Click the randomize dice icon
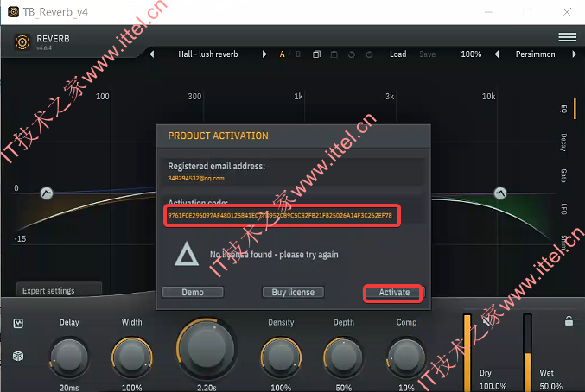Image resolution: width=585 pixels, height=392 pixels. [18, 356]
